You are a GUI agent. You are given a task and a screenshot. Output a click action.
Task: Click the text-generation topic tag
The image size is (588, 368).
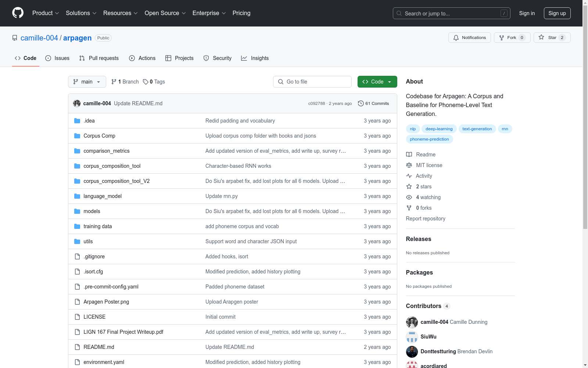477,129
